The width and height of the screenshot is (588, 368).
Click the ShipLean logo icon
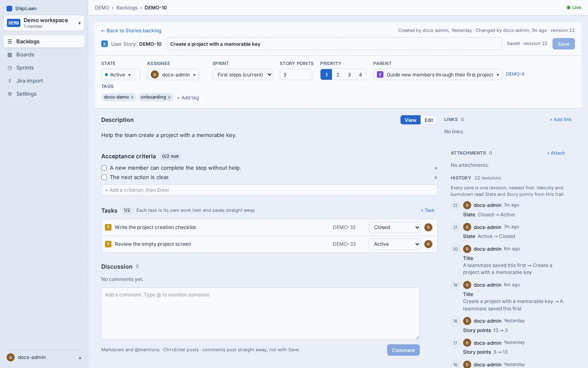tap(9, 9)
